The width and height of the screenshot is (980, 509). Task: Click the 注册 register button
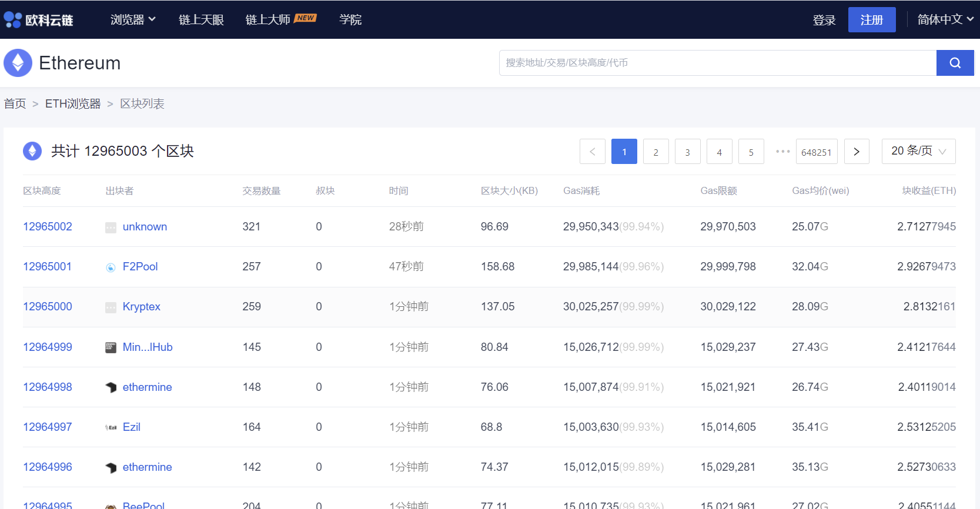(x=872, y=19)
